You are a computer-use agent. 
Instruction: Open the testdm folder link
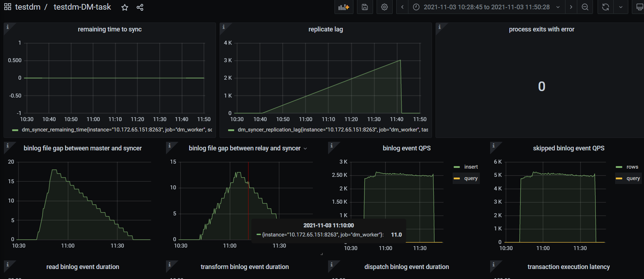[x=27, y=7]
